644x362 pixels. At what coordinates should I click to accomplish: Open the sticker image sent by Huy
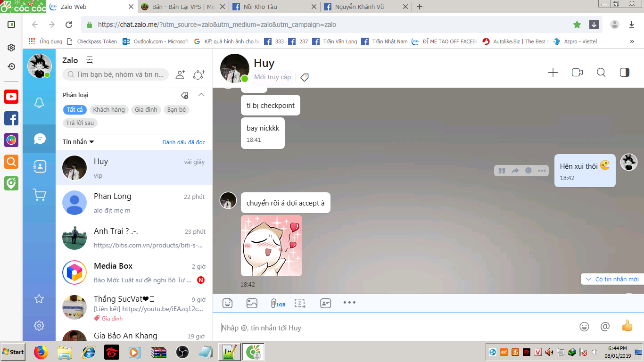tap(272, 246)
